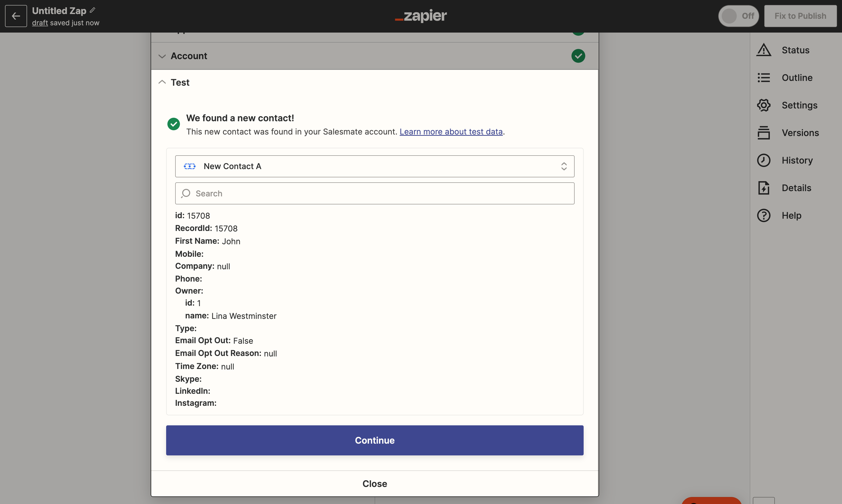Screen dimensions: 842x504
Task: Open the Zap History panel
Action: pos(796,160)
